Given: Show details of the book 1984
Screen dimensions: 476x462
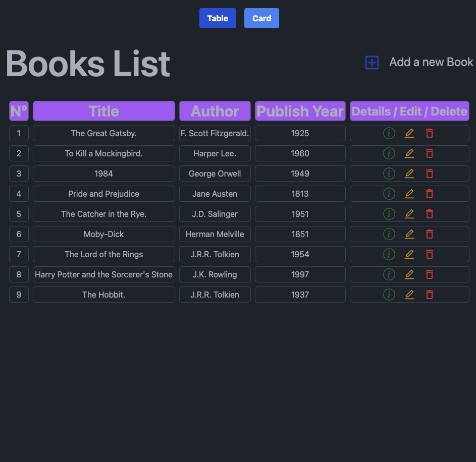Looking at the screenshot, I should coord(389,174).
